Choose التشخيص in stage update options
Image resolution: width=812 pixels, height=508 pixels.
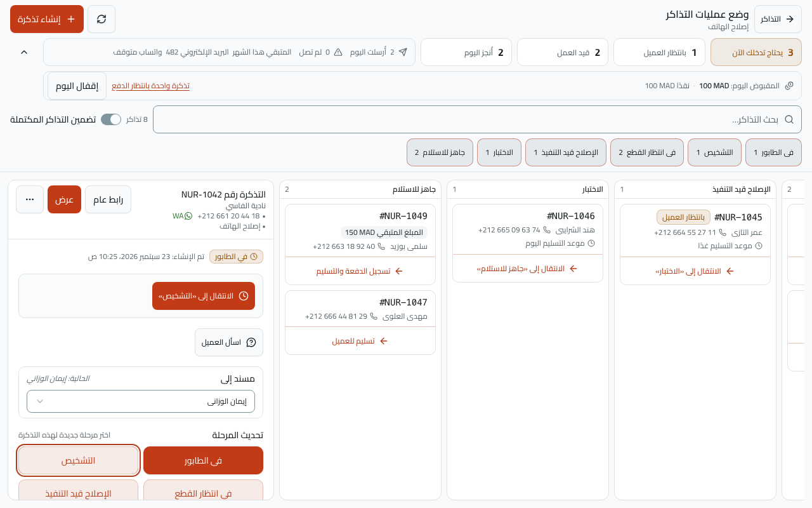78,460
